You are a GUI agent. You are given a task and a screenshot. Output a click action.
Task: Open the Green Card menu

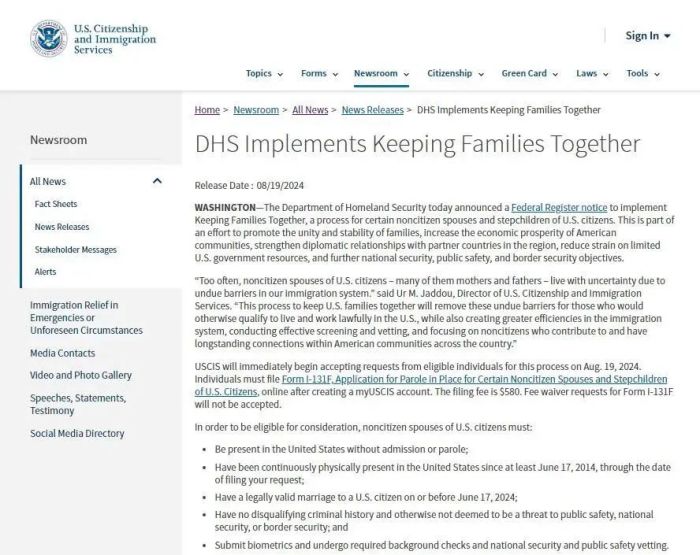click(529, 73)
